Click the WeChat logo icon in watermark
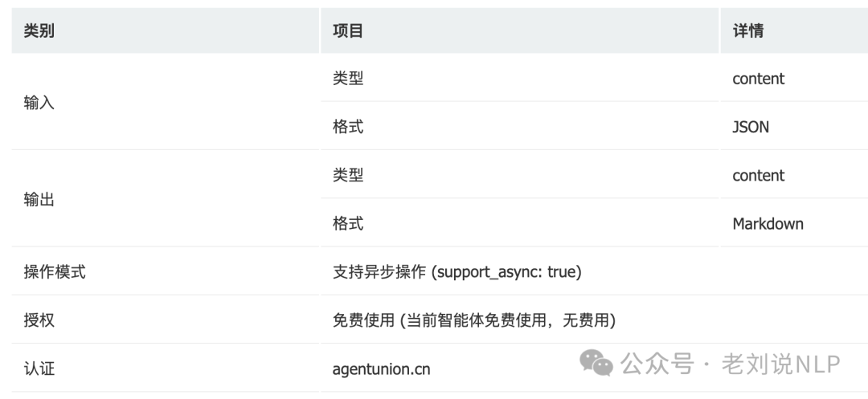This screenshot has width=868, height=399. [596, 363]
